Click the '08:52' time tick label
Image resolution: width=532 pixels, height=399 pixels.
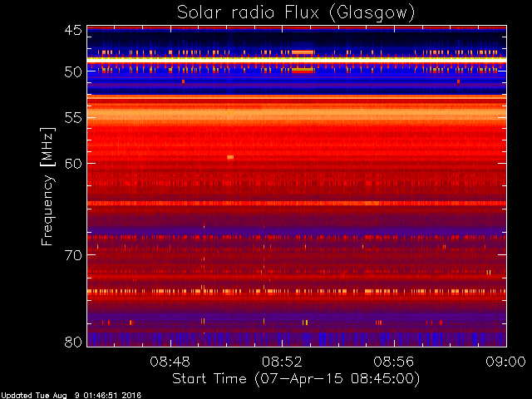282,362
